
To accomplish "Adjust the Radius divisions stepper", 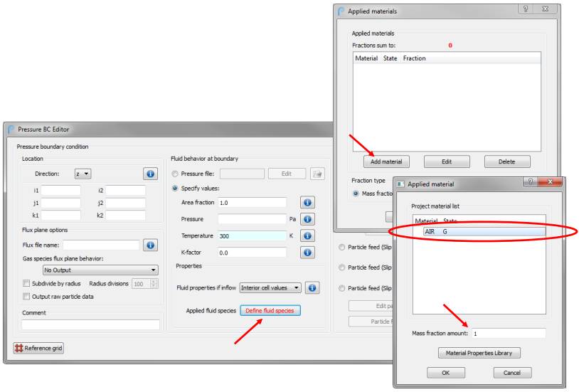I will click(154, 284).
